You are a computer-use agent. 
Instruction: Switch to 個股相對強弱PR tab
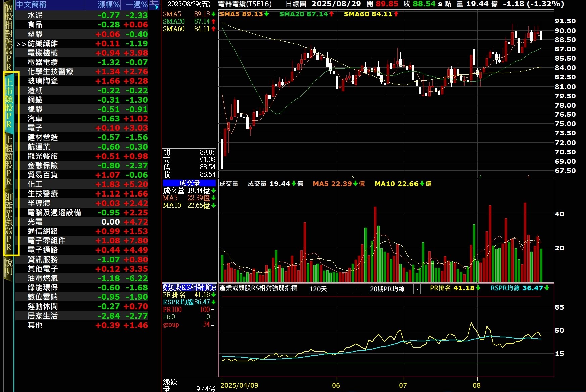[9, 37]
